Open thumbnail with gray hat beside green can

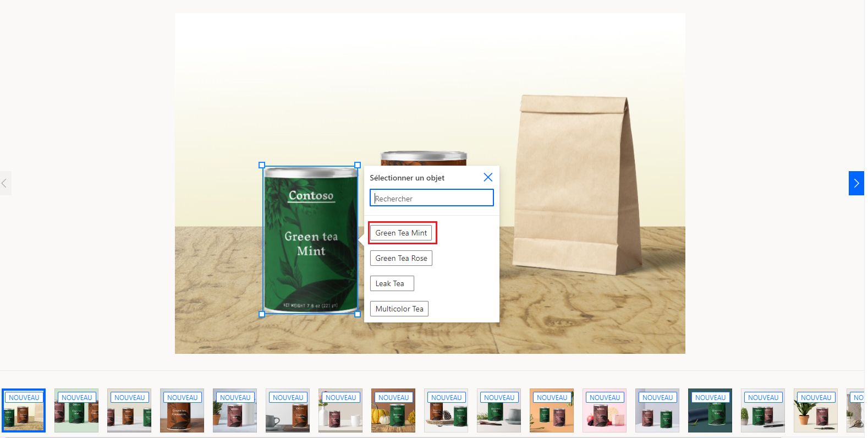click(x=499, y=410)
